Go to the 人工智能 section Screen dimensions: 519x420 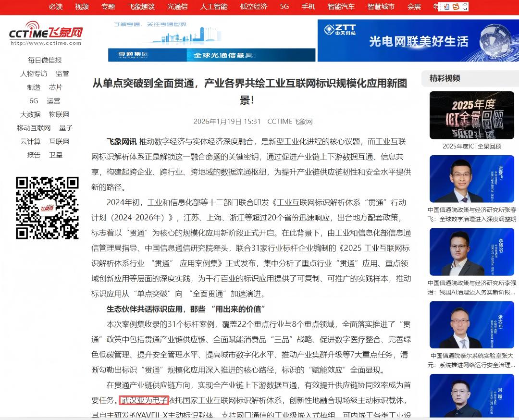pos(214,6)
